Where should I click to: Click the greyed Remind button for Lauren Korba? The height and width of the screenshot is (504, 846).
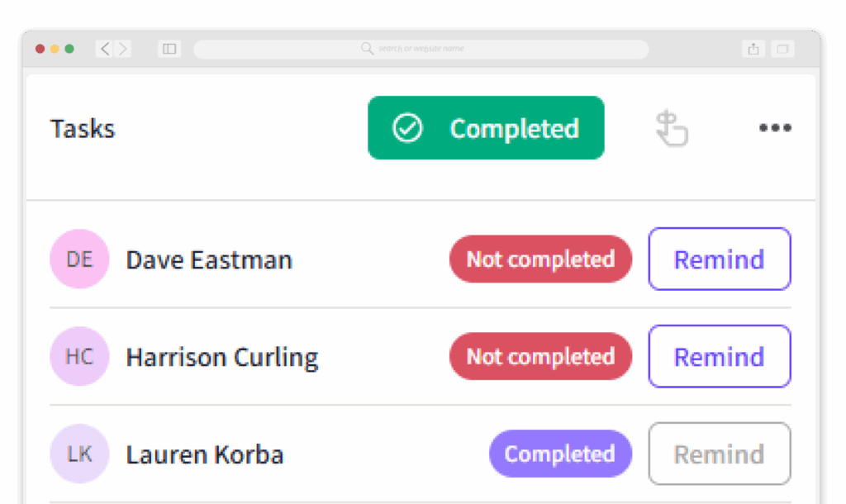720,454
